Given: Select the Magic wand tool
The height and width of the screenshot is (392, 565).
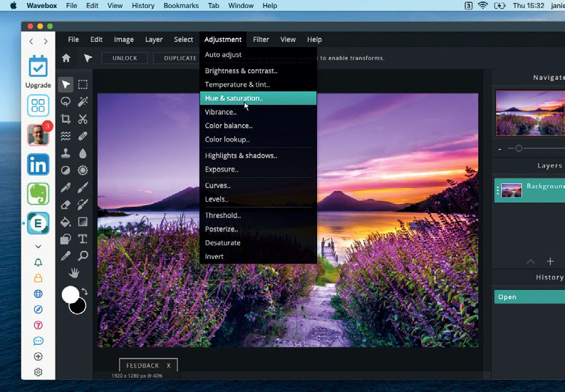Looking at the screenshot, I should tap(83, 102).
